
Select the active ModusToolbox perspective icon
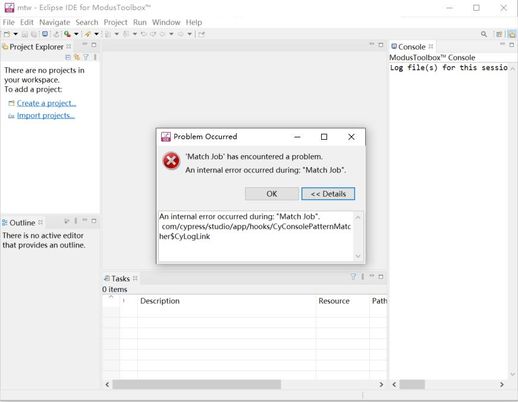pyautogui.click(x=512, y=34)
